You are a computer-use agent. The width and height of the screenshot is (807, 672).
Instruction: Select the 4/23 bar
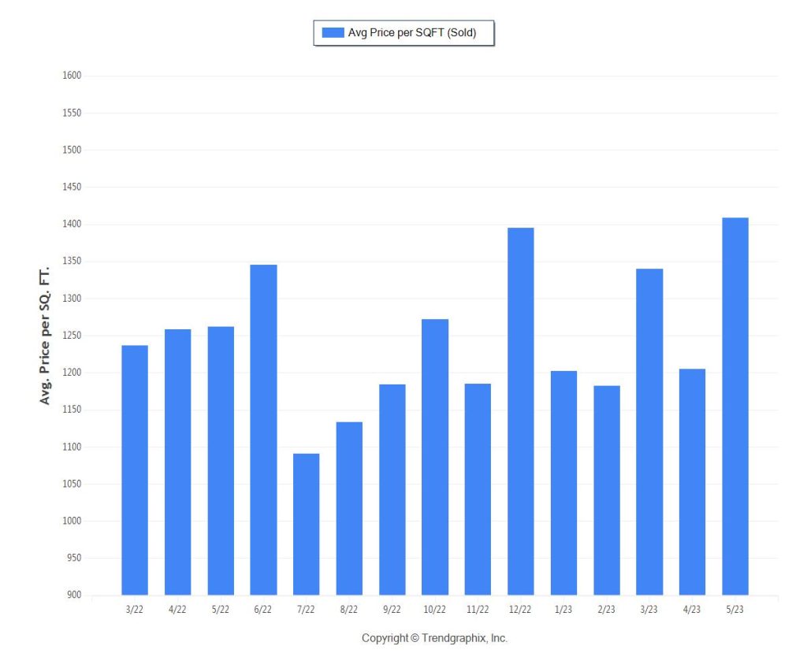pyautogui.click(x=692, y=482)
